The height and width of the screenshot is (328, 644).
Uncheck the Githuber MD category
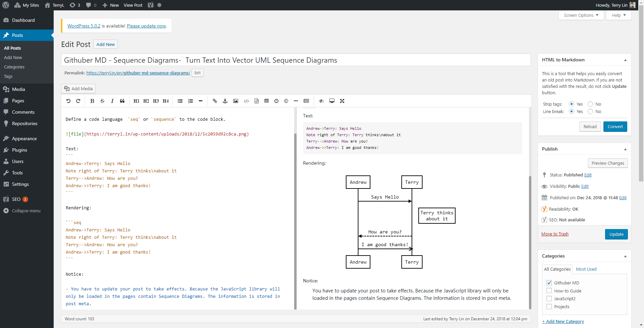pos(549,283)
